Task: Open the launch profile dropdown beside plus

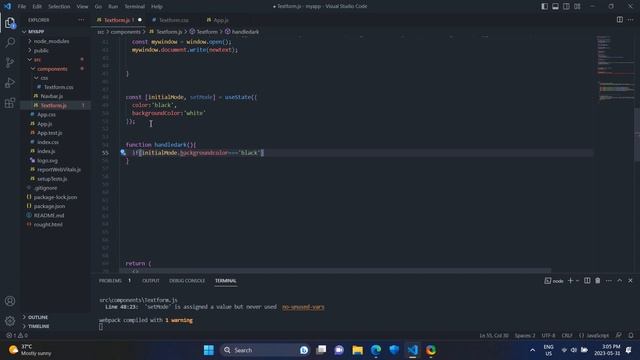Action: coord(577,281)
